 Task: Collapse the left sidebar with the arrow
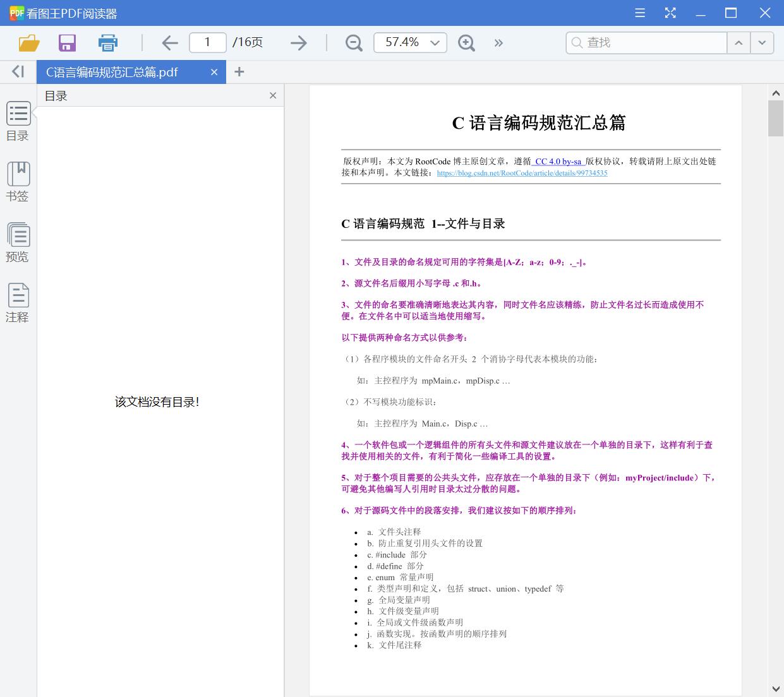tap(17, 71)
